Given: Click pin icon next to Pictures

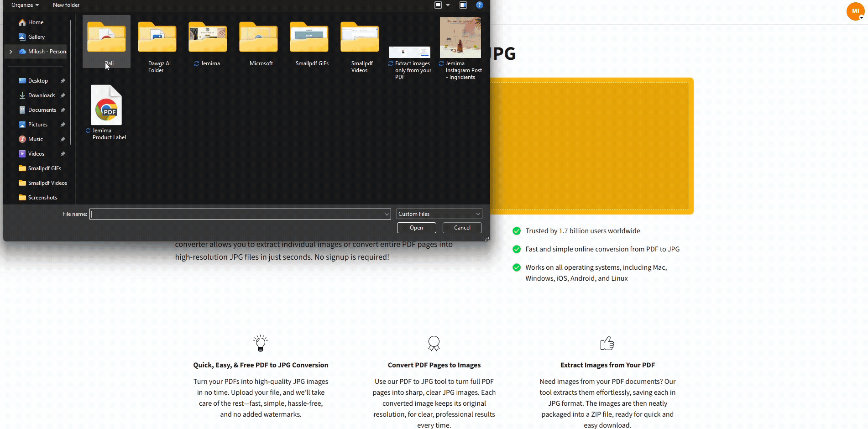Looking at the screenshot, I should (63, 125).
